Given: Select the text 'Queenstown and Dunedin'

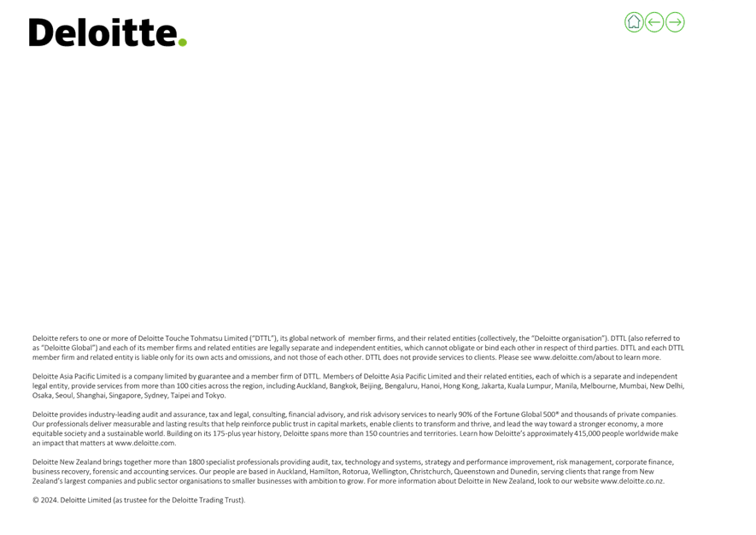Looking at the screenshot, I should [495, 472].
